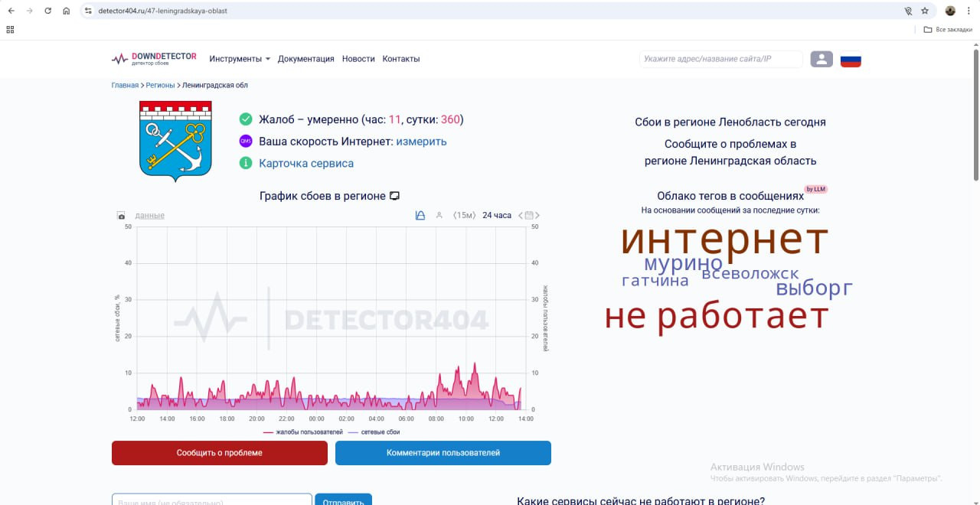980x505 pixels.
Task: Click the page vertical scrollbar
Action: point(975,115)
